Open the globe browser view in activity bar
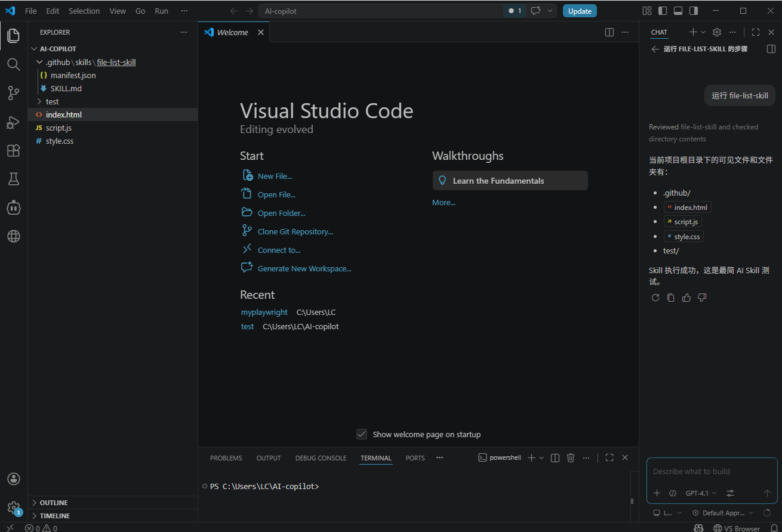This screenshot has width=782, height=532. pos(13,236)
